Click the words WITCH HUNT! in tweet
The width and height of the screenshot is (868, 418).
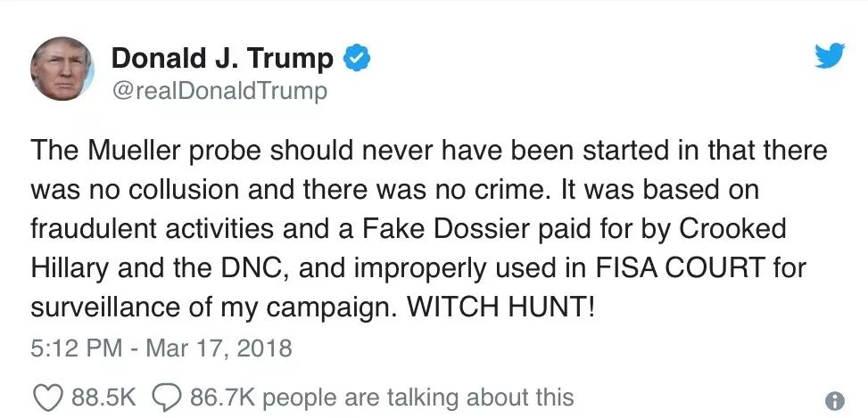(x=501, y=308)
